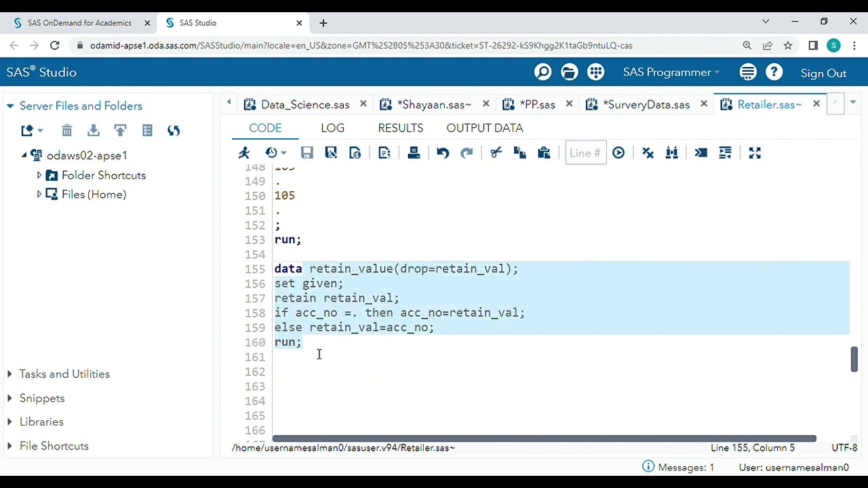This screenshot has height=488, width=868.
Task: Delete the selected file with the trash icon
Action: click(x=66, y=131)
